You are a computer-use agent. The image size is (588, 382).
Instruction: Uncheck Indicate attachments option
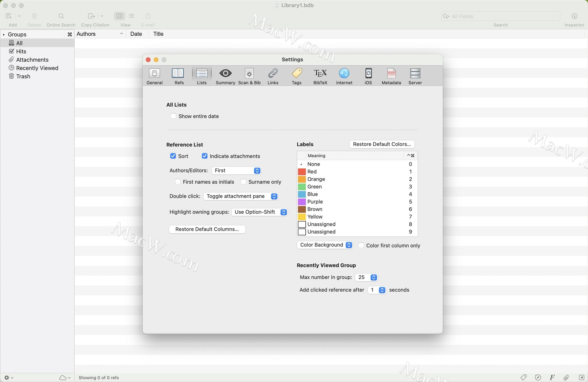205,156
